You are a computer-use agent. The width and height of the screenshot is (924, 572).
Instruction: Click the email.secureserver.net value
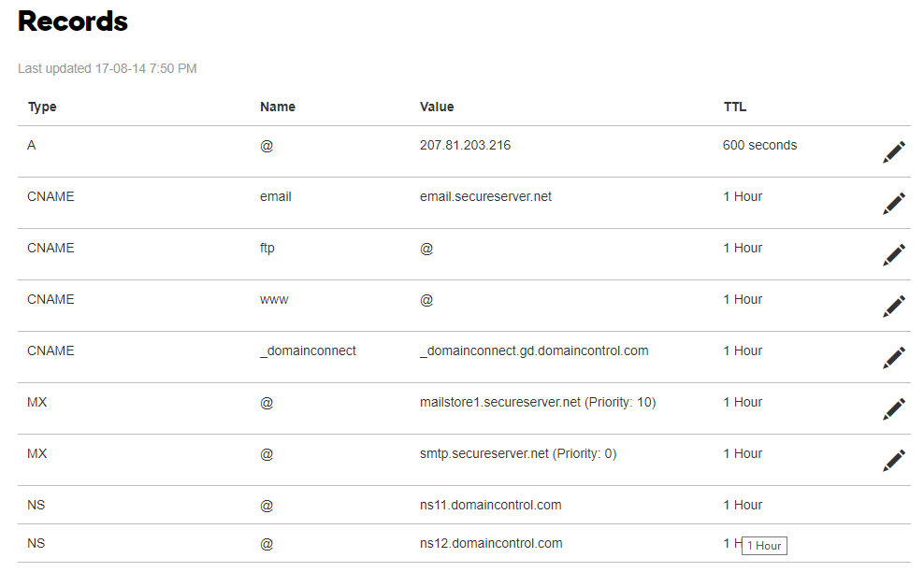tap(484, 196)
